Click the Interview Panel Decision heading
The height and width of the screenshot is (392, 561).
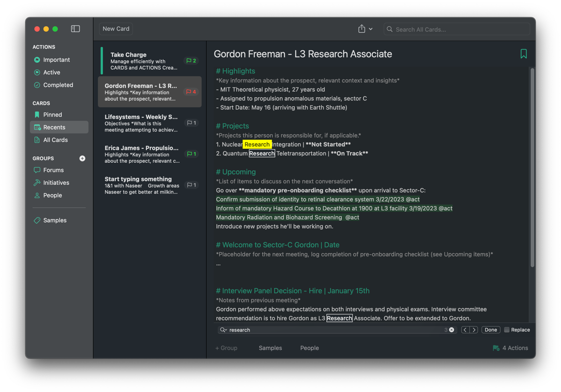pos(293,291)
